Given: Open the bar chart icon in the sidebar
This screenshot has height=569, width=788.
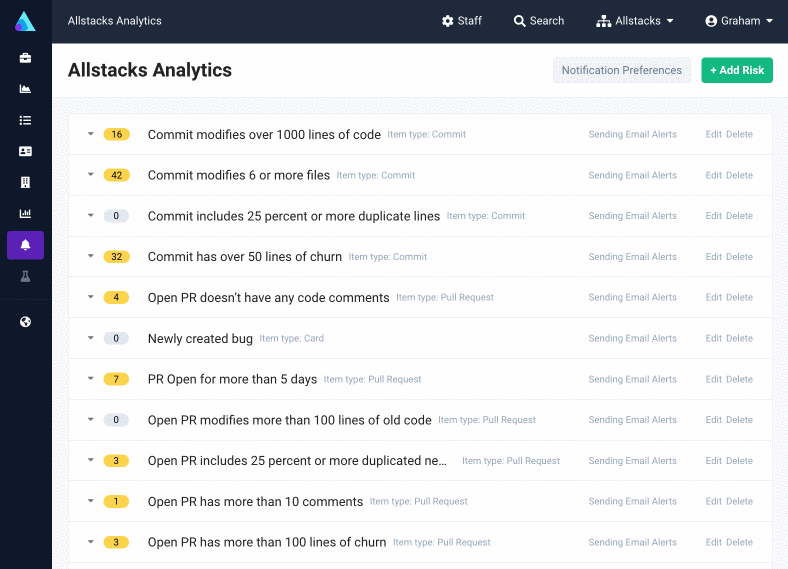Looking at the screenshot, I should [x=25, y=213].
